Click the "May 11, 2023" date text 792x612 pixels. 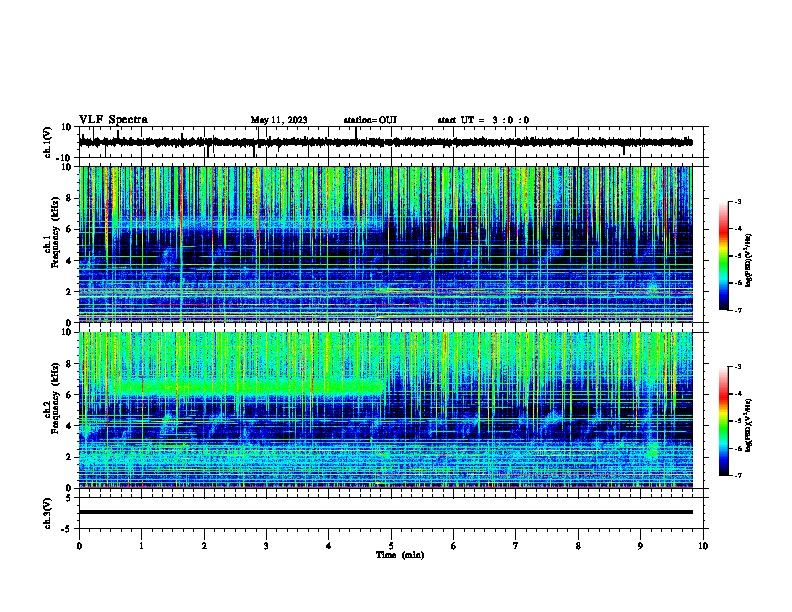tap(279, 120)
